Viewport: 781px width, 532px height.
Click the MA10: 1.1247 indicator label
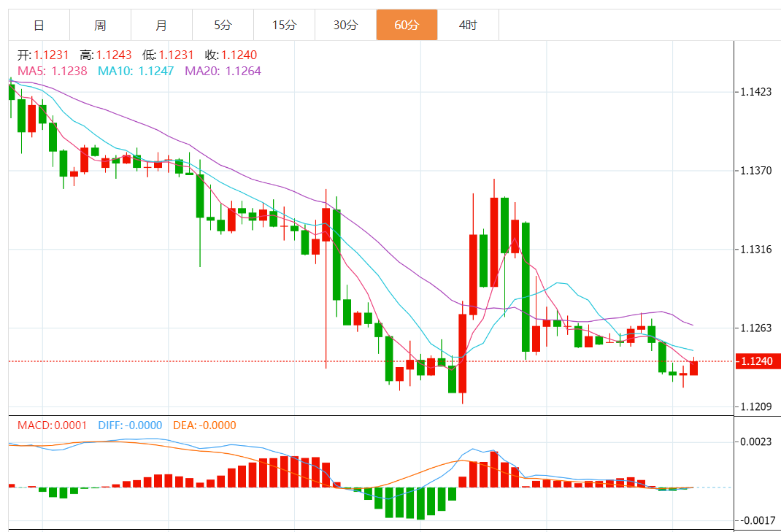click(x=136, y=71)
